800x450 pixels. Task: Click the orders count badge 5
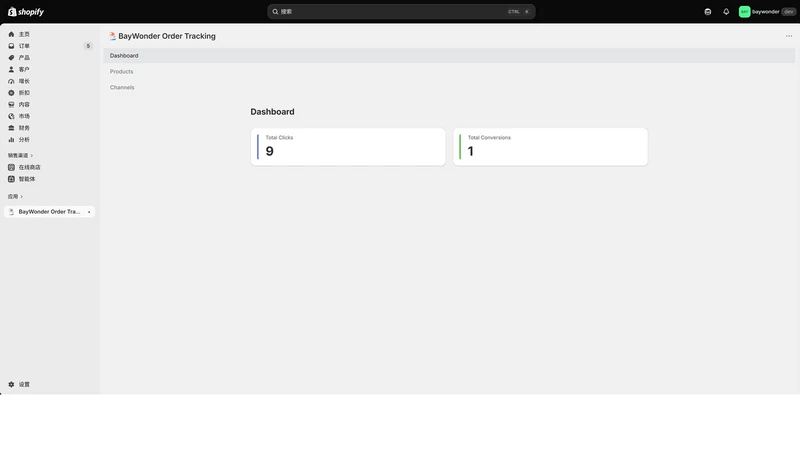[x=88, y=46]
